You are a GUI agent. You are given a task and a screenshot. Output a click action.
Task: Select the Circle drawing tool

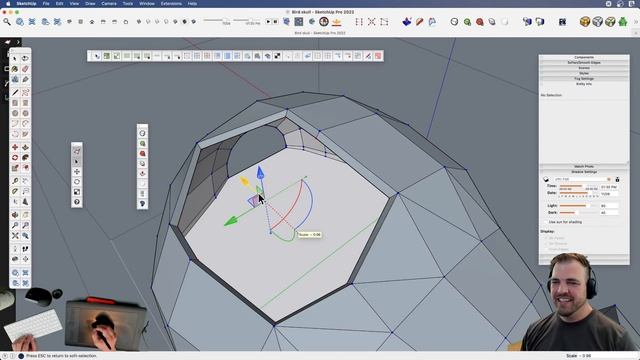click(15, 113)
